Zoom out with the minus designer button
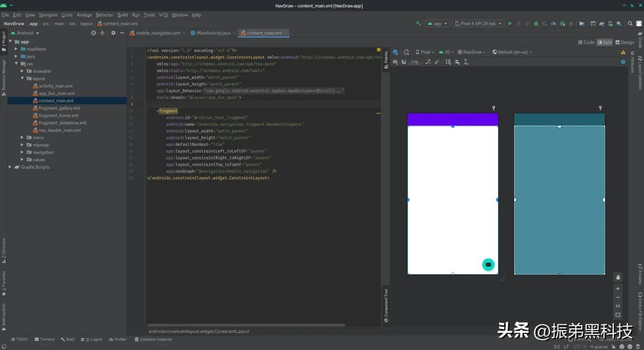The height and width of the screenshot is (350, 644). point(618,297)
